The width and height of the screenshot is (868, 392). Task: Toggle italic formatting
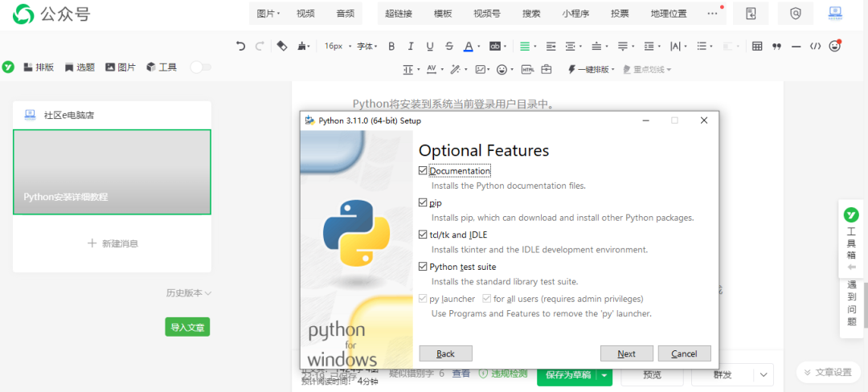coord(410,47)
